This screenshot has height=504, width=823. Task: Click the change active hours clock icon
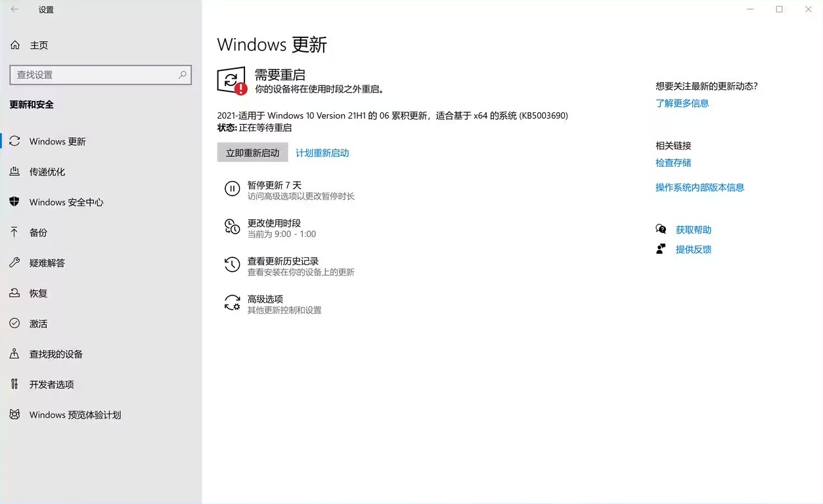click(232, 227)
